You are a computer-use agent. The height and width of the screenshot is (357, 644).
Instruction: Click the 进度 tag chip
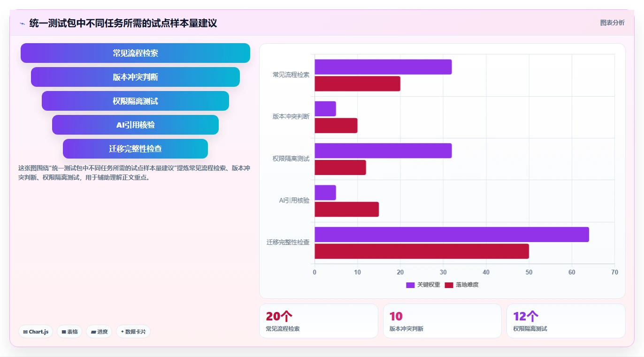pos(99,332)
